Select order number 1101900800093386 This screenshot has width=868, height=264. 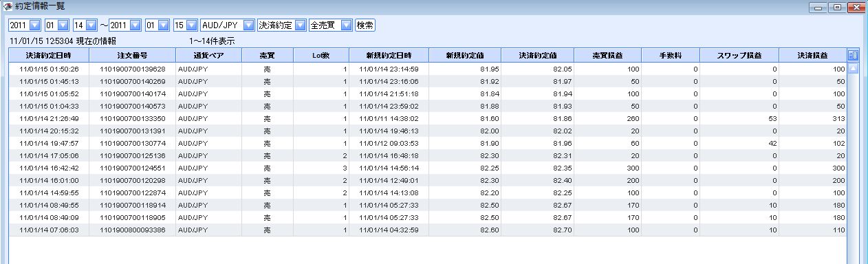133,230
